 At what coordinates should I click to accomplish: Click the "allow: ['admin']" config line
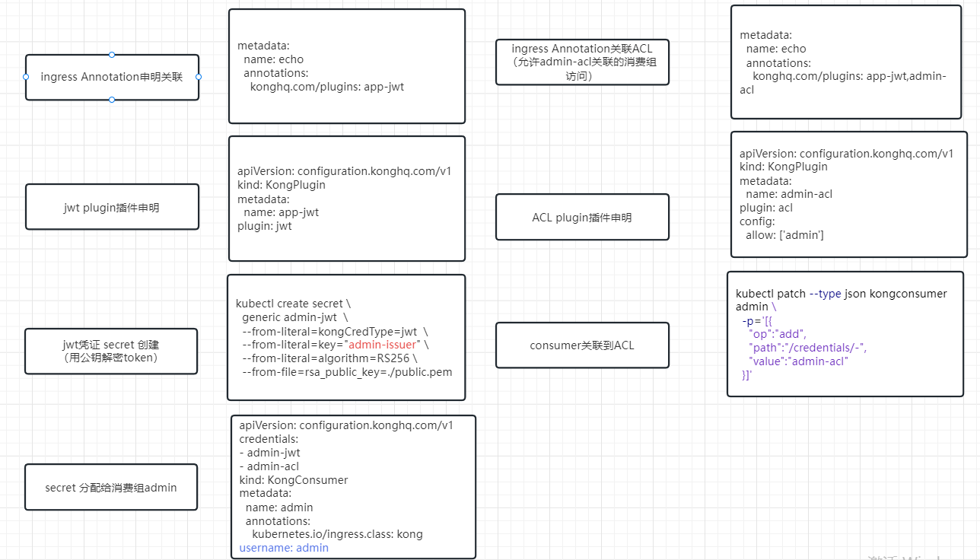pyautogui.click(x=784, y=235)
